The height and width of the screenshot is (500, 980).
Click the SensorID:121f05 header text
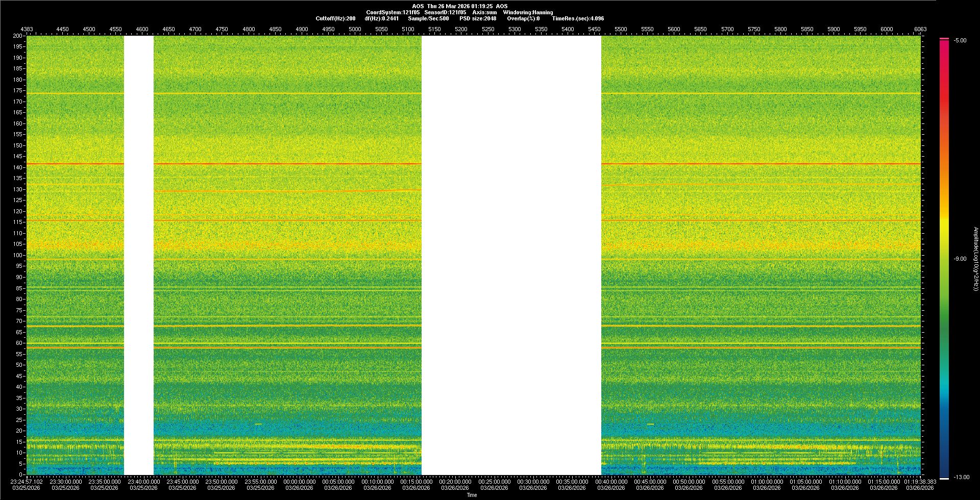[445, 12]
